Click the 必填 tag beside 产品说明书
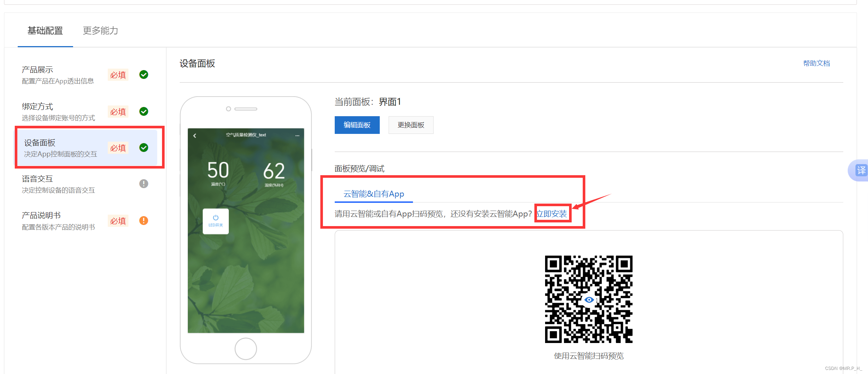 pyautogui.click(x=118, y=221)
